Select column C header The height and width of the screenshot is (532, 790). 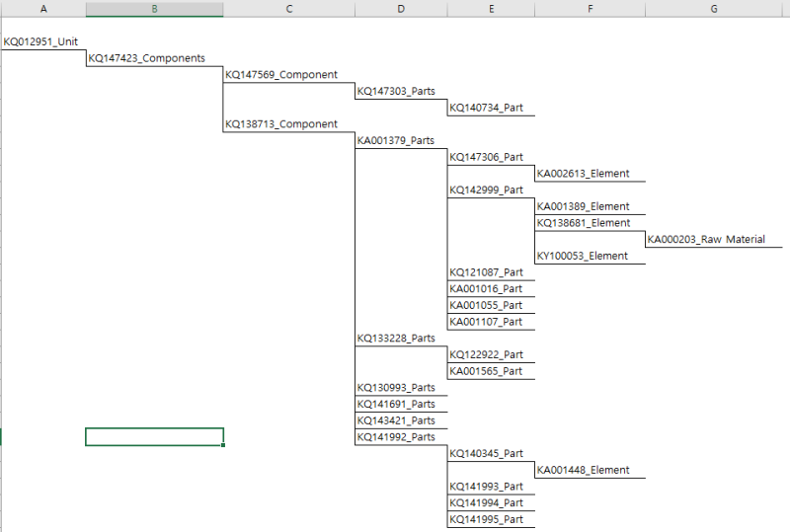pos(289,9)
